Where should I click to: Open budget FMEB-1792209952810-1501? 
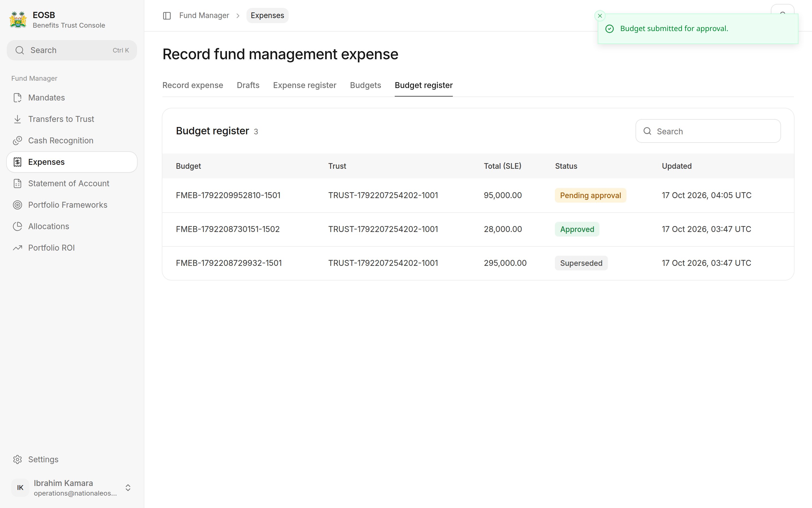tap(228, 196)
